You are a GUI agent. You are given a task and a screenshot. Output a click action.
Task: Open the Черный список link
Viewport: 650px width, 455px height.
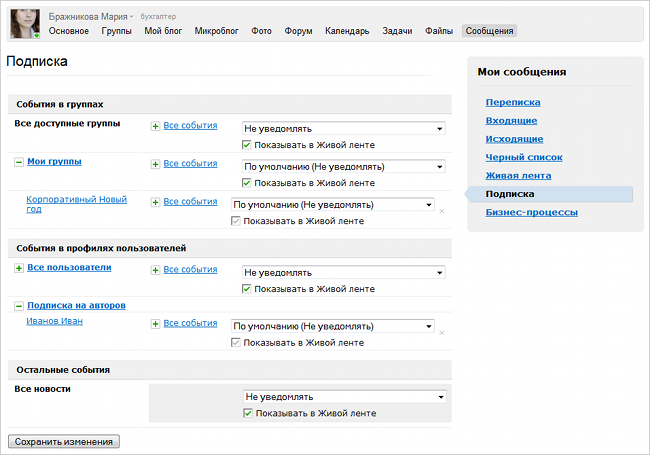(523, 157)
